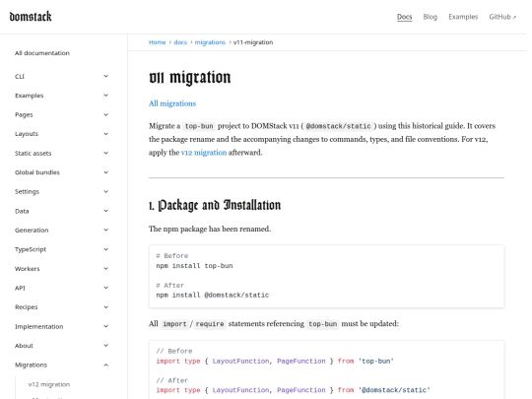Open the GitHub external link

(x=502, y=17)
